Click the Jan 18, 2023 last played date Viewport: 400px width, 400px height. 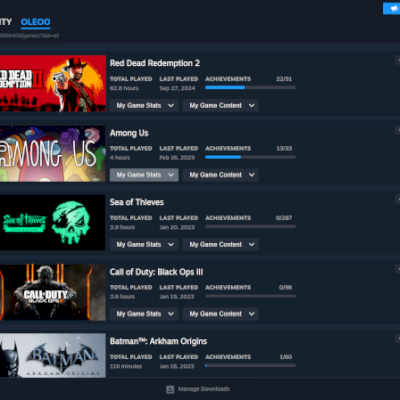(x=177, y=366)
